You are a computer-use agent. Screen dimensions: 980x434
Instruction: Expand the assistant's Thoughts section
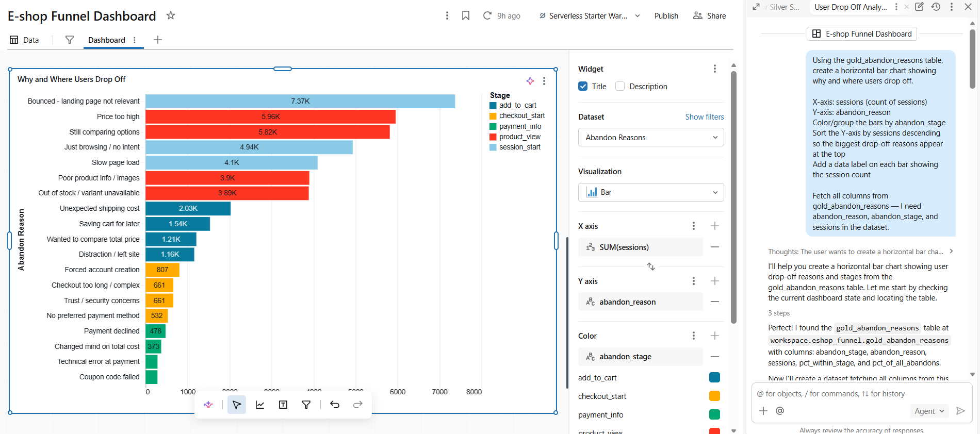(x=860, y=252)
